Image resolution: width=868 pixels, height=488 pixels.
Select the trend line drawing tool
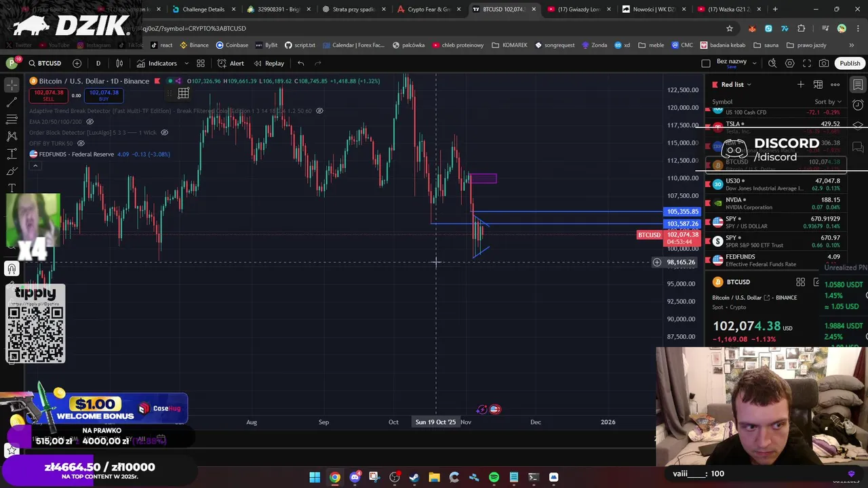[x=12, y=102]
